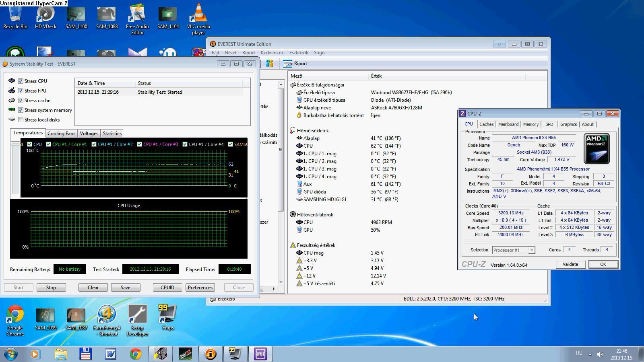Open the Eszközök menu in EVEREST

click(x=299, y=53)
